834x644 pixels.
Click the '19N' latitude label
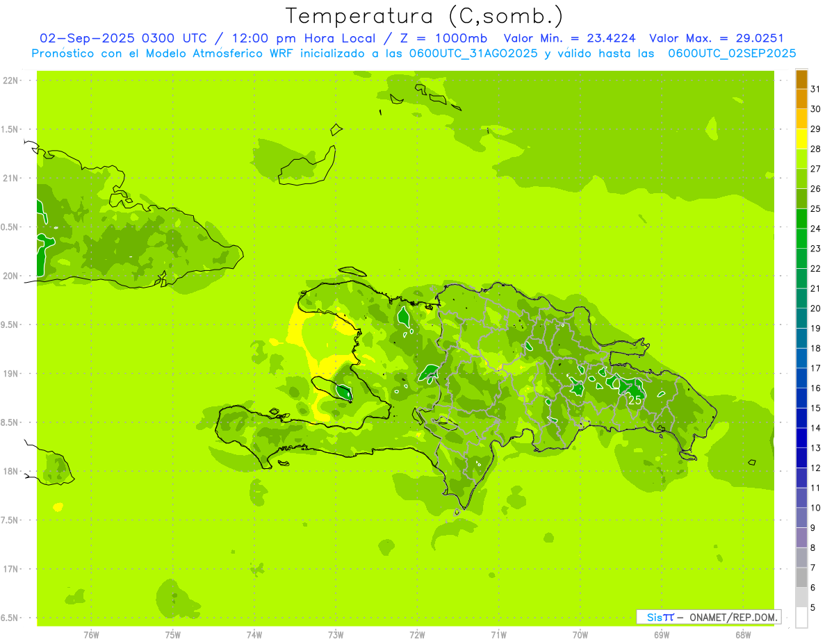pyautogui.click(x=12, y=373)
